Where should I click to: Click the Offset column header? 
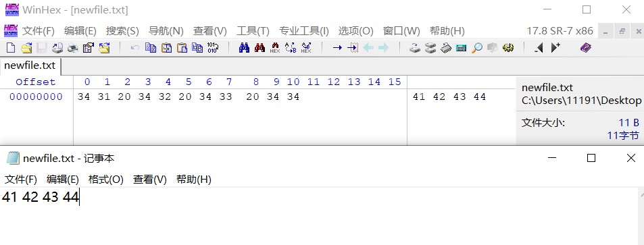[x=36, y=82]
